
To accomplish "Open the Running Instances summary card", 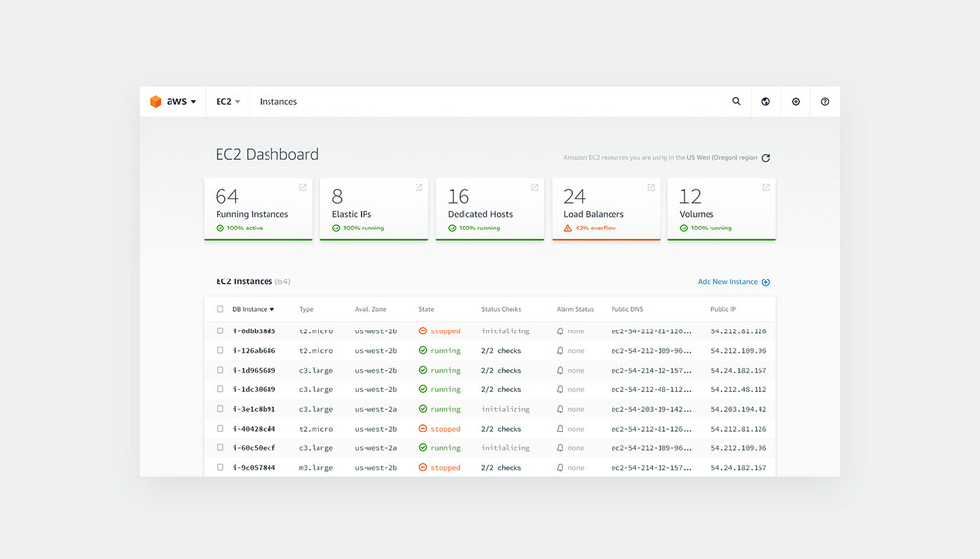I will click(x=258, y=210).
